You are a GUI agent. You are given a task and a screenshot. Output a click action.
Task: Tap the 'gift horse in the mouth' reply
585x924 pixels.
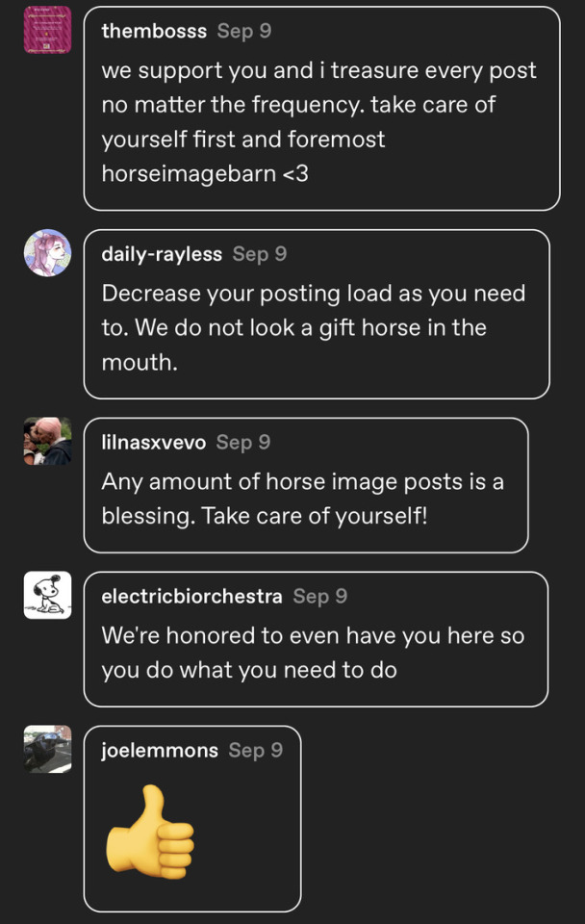coord(314,327)
